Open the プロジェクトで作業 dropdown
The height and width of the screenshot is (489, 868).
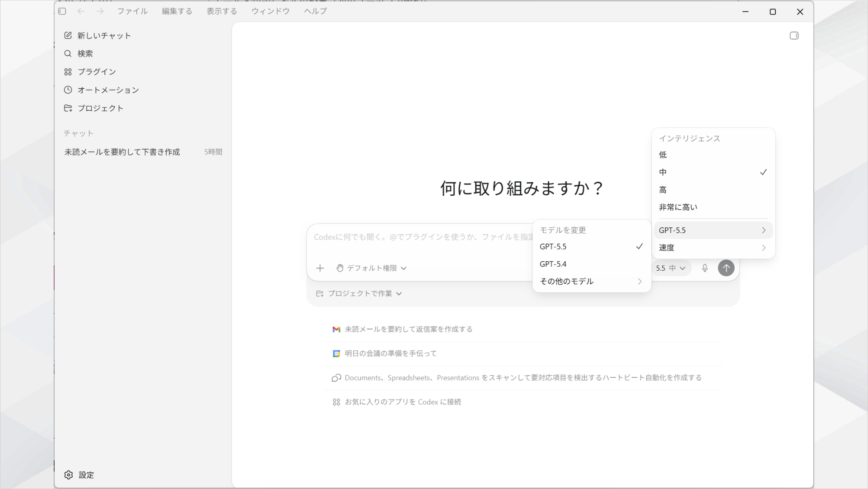pos(359,293)
